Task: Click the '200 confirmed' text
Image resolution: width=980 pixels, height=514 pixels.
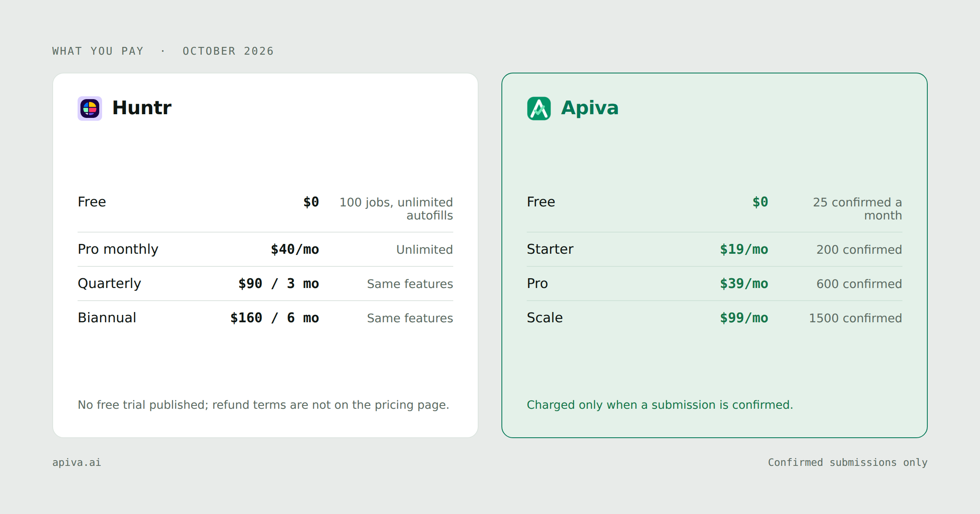Action: [859, 249]
